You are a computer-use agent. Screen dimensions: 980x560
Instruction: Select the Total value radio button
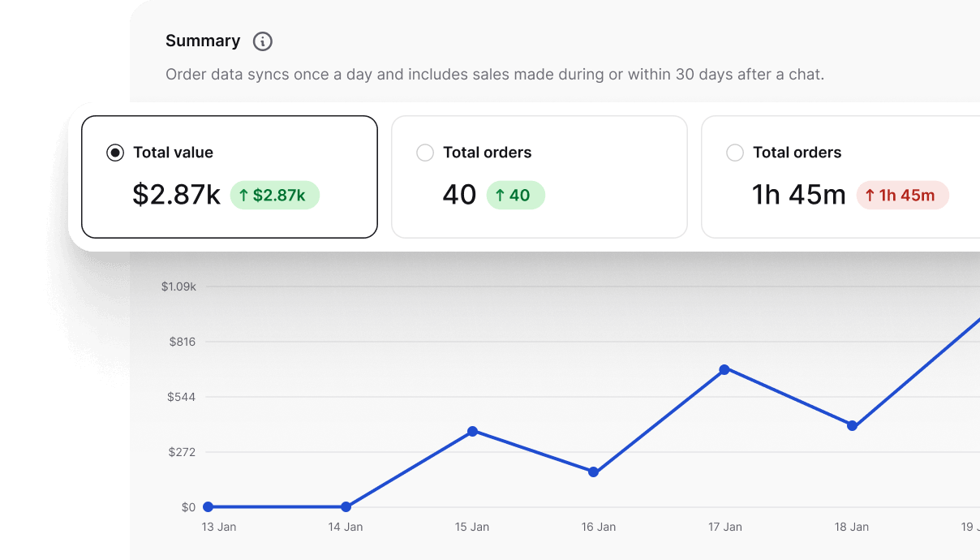point(114,152)
